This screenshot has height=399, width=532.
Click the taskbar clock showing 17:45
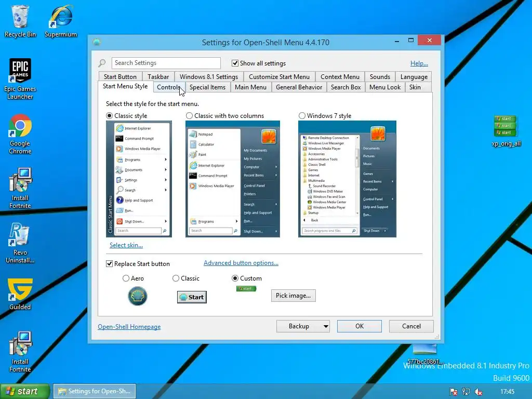point(507,392)
